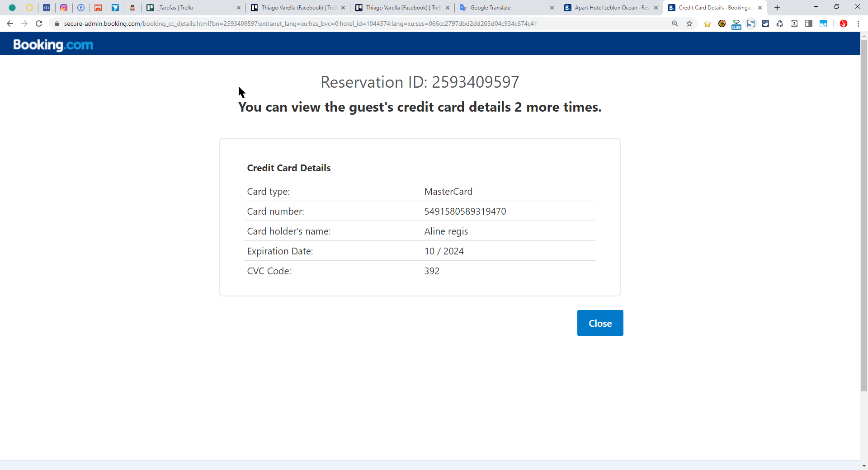Click the address bar URL
This screenshot has height=470, width=868.
pos(300,23)
